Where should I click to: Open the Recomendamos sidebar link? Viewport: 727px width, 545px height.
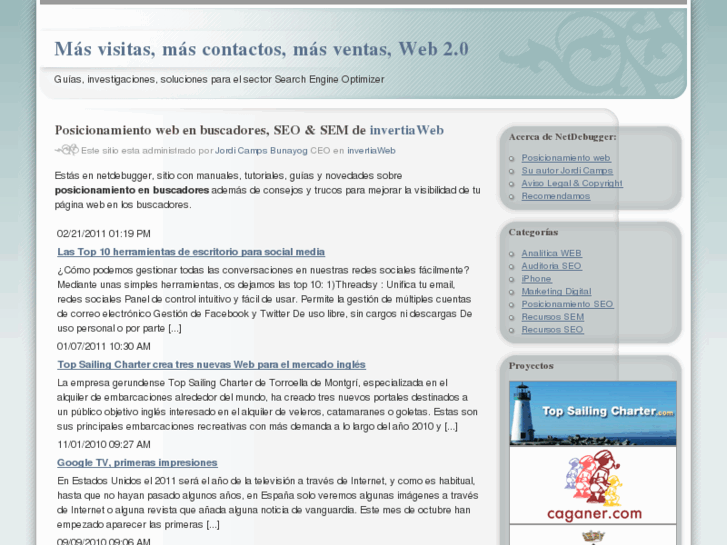[x=556, y=196]
